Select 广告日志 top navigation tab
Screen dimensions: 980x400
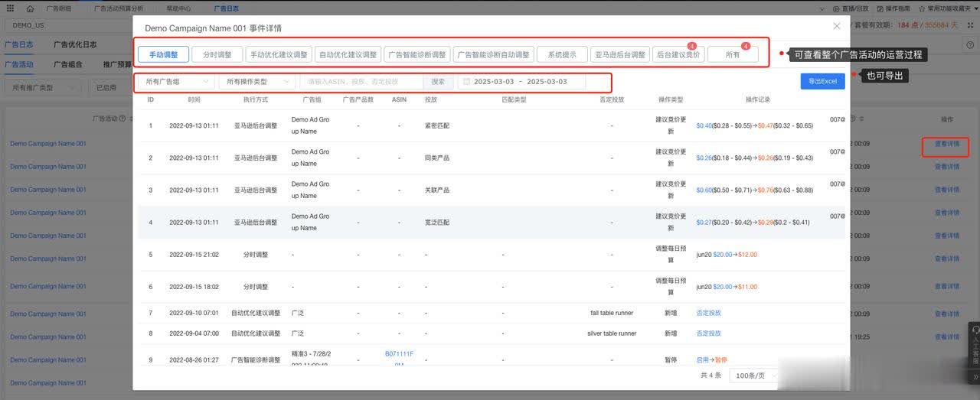[x=226, y=8]
